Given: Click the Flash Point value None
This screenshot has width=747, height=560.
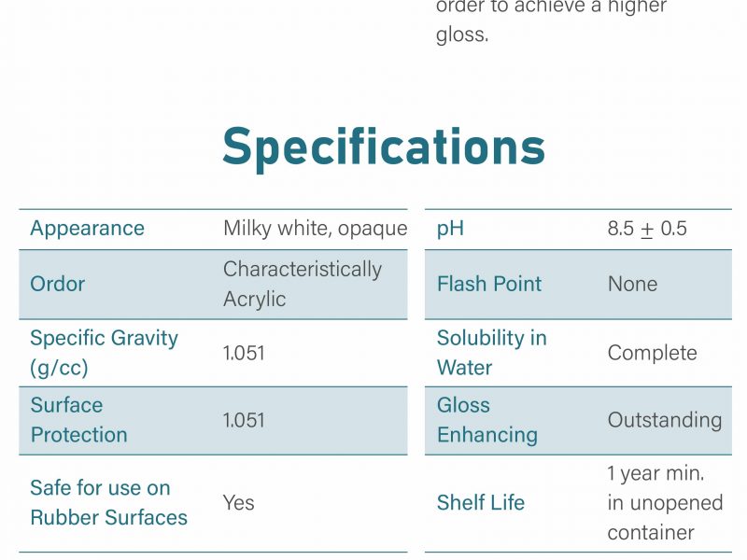Looking at the screenshot, I should 632,285.
